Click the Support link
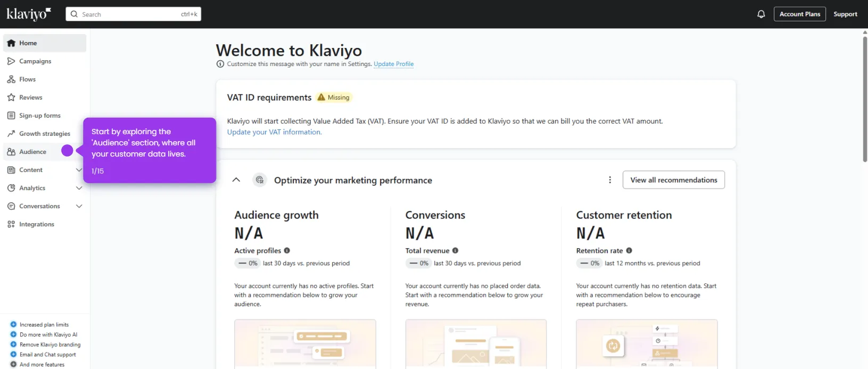Image resolution: width=868 pixels, height=369 pixels. [x=845, y=14]
